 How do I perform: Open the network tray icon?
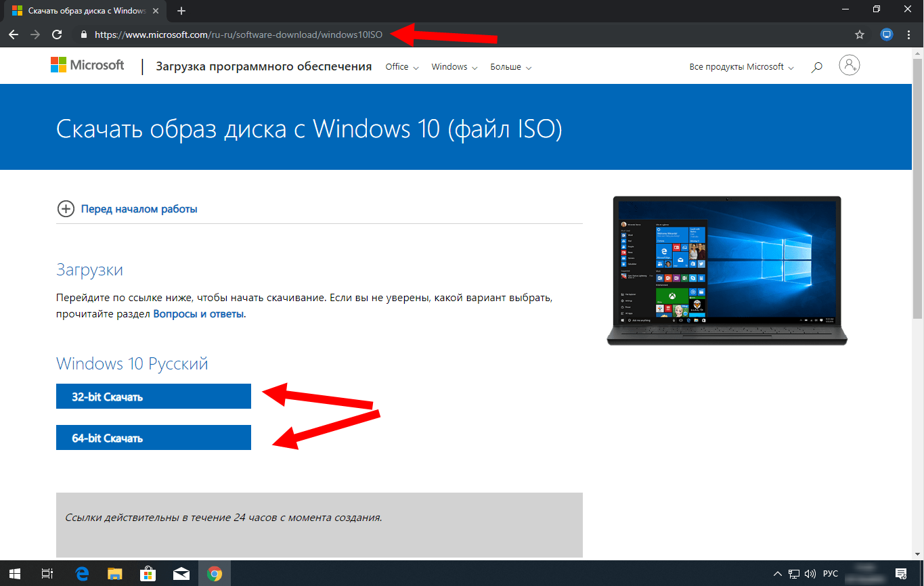point(795,574)
